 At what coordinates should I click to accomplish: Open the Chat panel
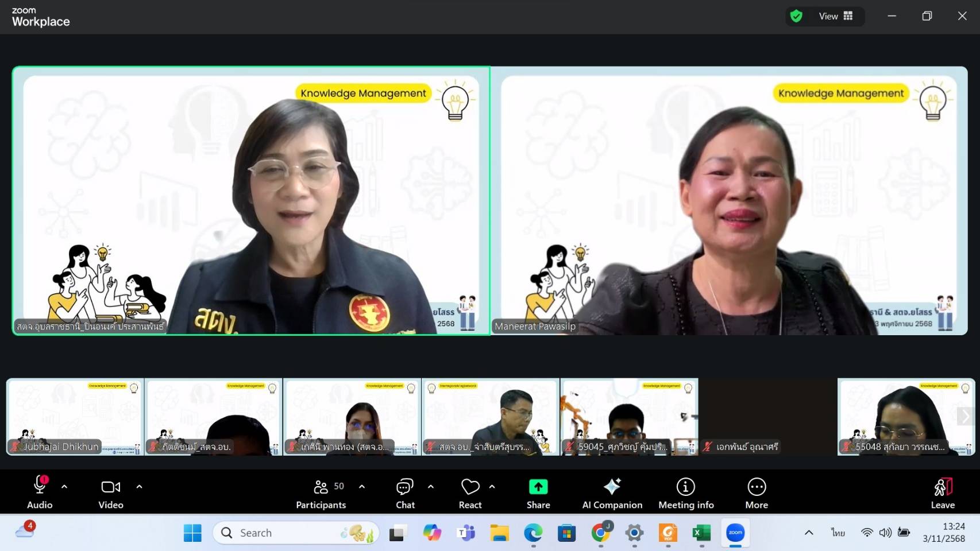(x=405, y=494)
